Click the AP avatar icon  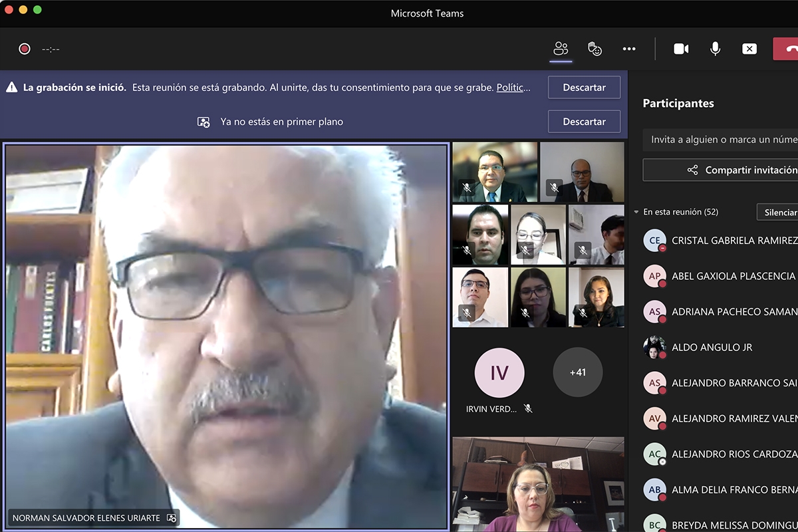click(655, 276)
